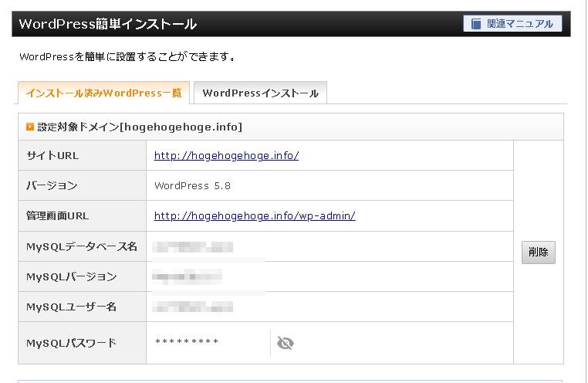This screenshot has width=588, height=383.
Task: Open the wp-admin 管理画面 URL link
Action: click(x=255, y=215)
